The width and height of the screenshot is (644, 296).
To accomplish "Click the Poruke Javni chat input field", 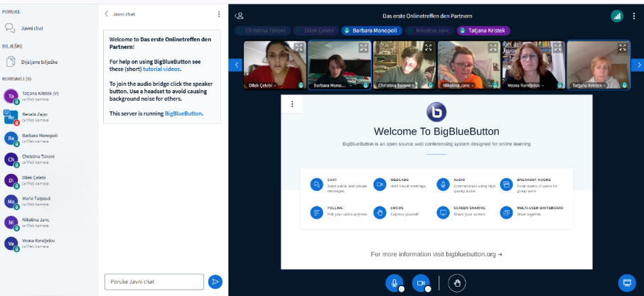I will click(x=154, y=282).
